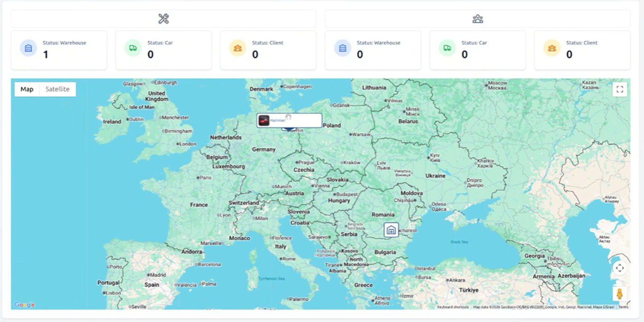Switch to the Map view tab
This screenshot has width=644, height=322.
tap(27, 89)
